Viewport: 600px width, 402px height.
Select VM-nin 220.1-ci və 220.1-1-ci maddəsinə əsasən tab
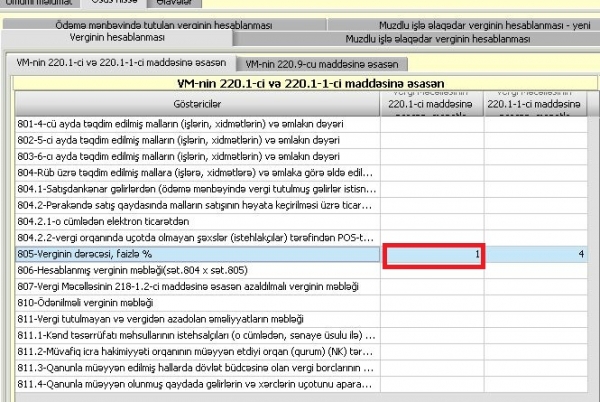121,63
